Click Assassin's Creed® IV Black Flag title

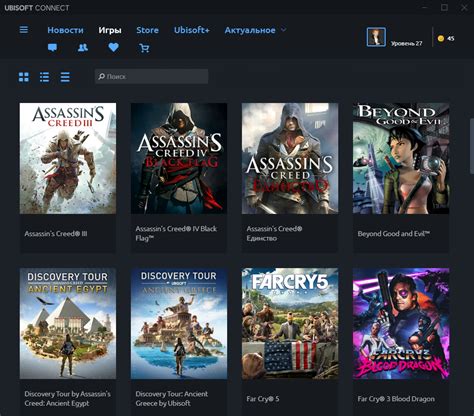coord(176,233)
